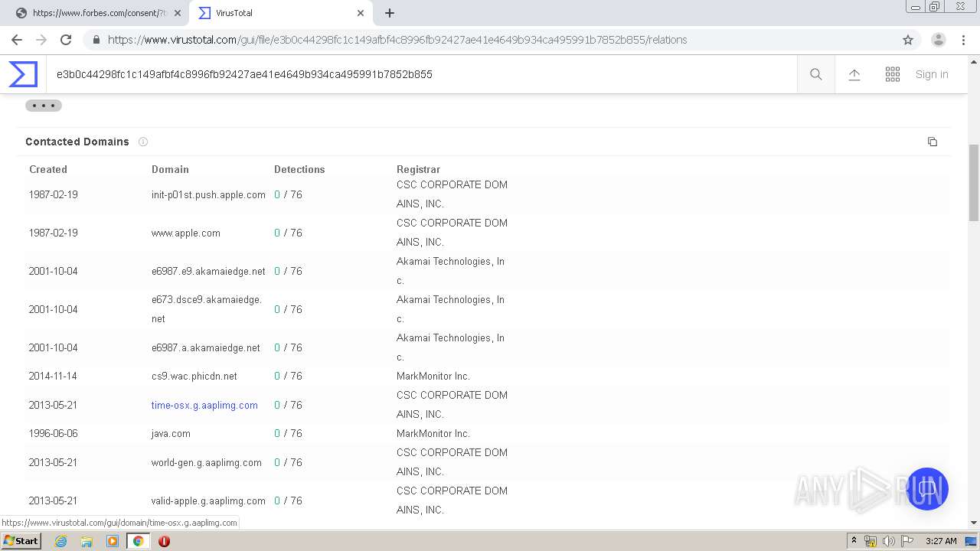
Task: Switch to the Forbes consent tab
Action: [x=98, y=13]
